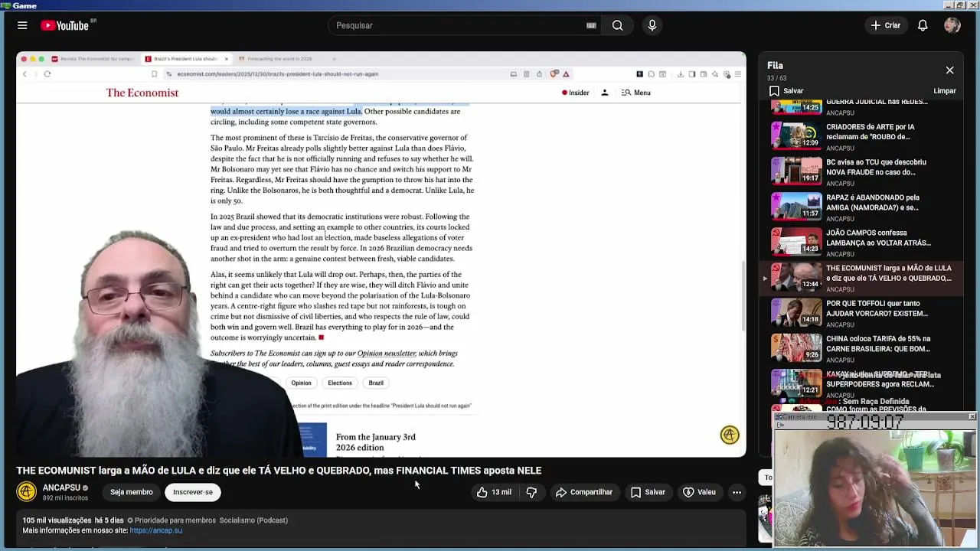Open the browser hamburger menu in video
Viewport: 980px width, 551px height.
pos(737,74)
